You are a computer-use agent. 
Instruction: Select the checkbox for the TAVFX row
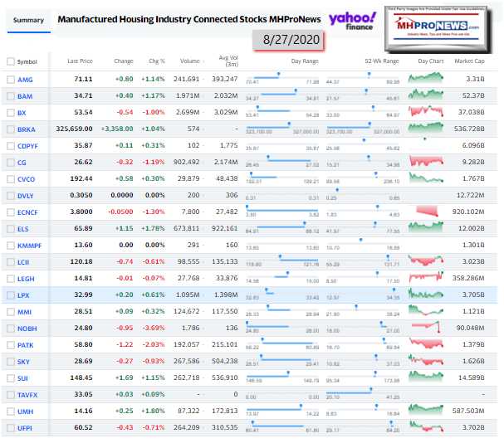click(11, 396)
